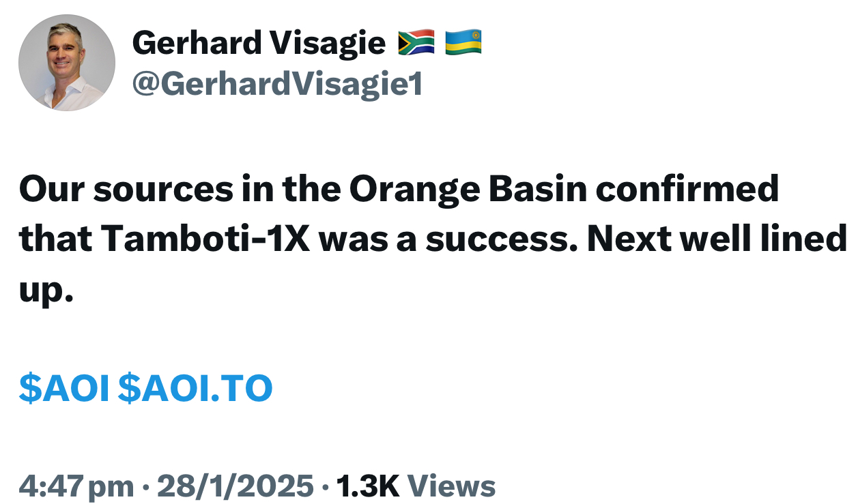Click the phrase Next well lined
Image resolution: width=858 pixels, height=504 pixels.
715,239
